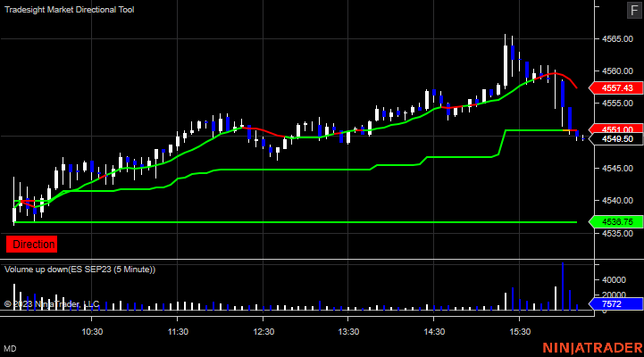Click the 4555.00 price axis label

(x=617, y=103)
